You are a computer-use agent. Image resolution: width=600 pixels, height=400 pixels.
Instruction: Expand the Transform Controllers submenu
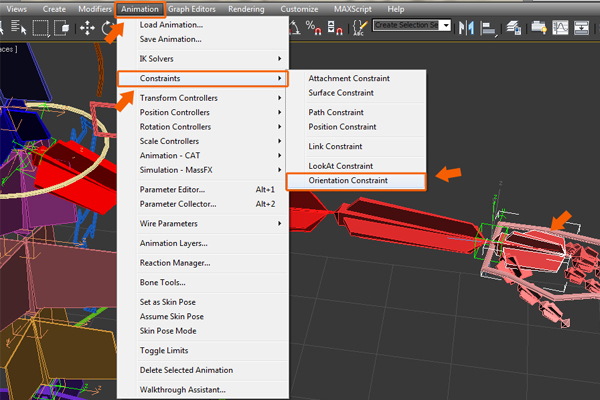point(203,98)
